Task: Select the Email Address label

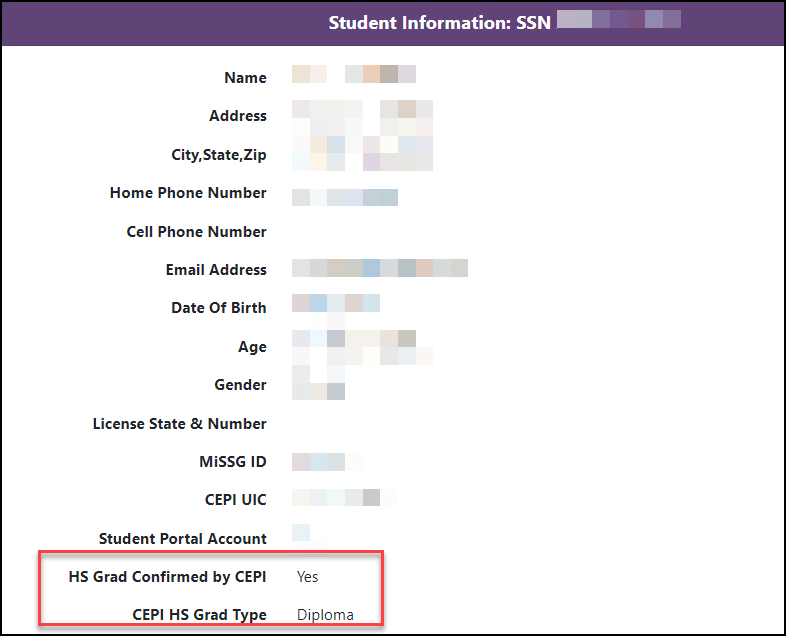Action: (x=216, y=270)
